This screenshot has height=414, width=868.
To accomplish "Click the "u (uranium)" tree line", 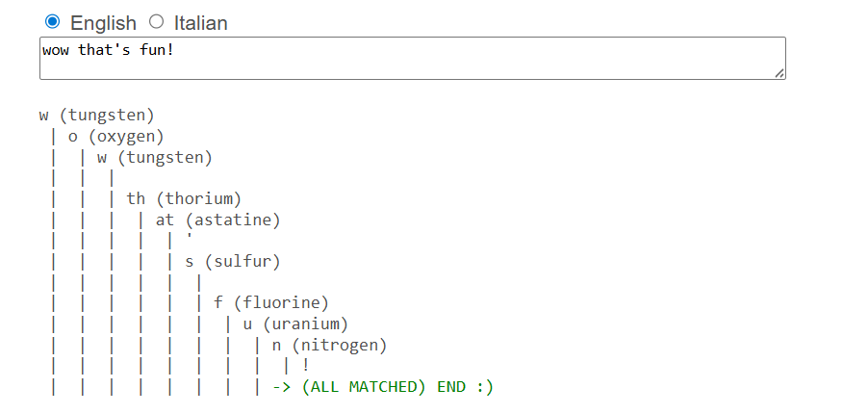I will click(x=294, y=324).
